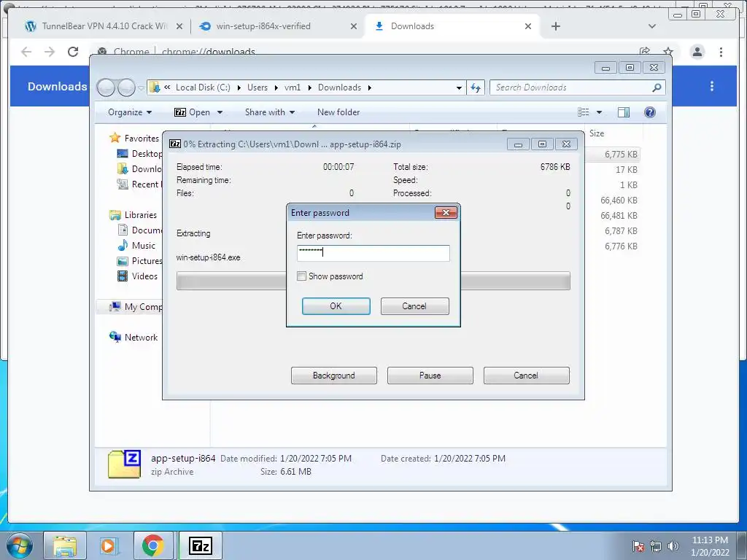This screenshot has width=747, height=560.
Task: Open Action Center flag in system tray
Action: 639,546
